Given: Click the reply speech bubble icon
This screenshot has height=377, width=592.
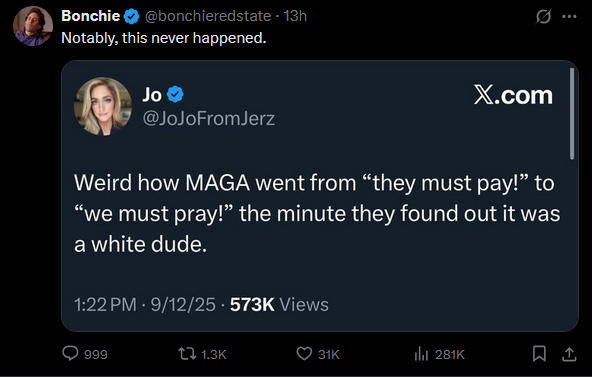Looking at the screenshot, I should (70, 354).
